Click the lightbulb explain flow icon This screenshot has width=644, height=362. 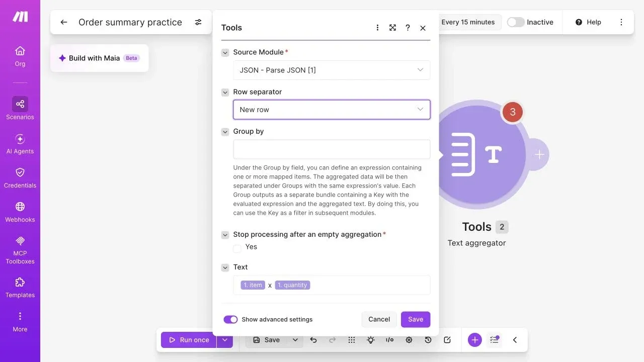coord(371,340)
